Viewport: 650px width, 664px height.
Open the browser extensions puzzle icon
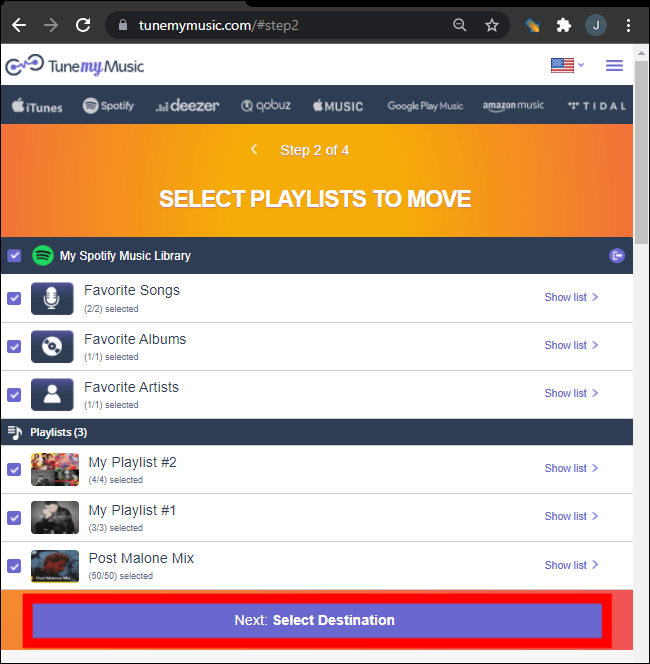[564, 25]
